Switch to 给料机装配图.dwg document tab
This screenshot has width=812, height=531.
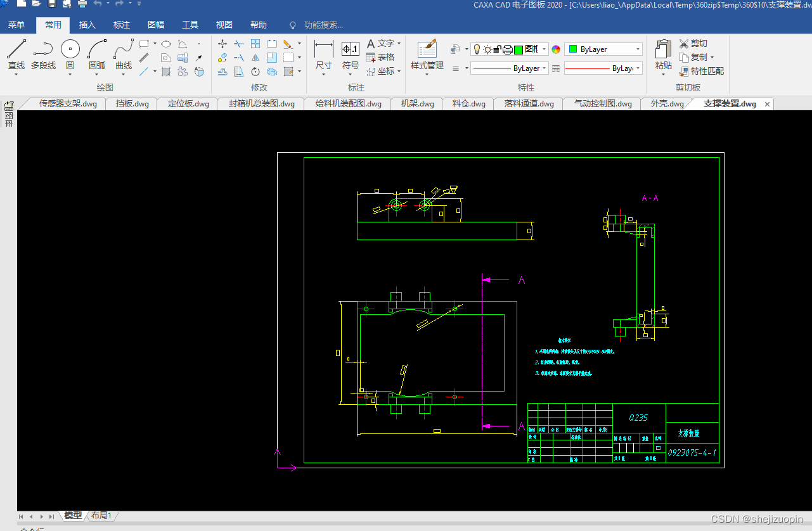coord(348,104)
